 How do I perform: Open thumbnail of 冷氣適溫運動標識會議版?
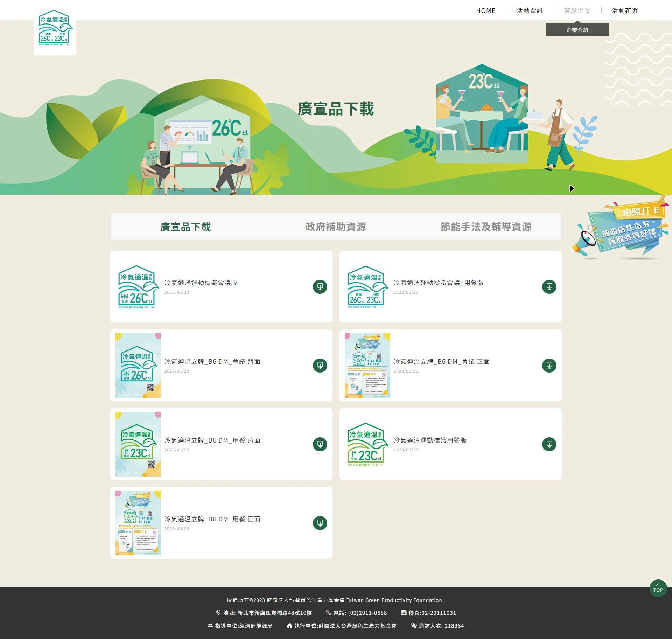tap(138, 287)
